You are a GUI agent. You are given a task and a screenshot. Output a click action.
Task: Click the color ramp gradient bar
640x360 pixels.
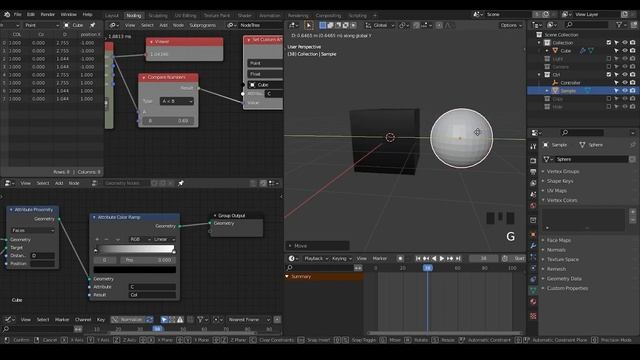point(135,249)
